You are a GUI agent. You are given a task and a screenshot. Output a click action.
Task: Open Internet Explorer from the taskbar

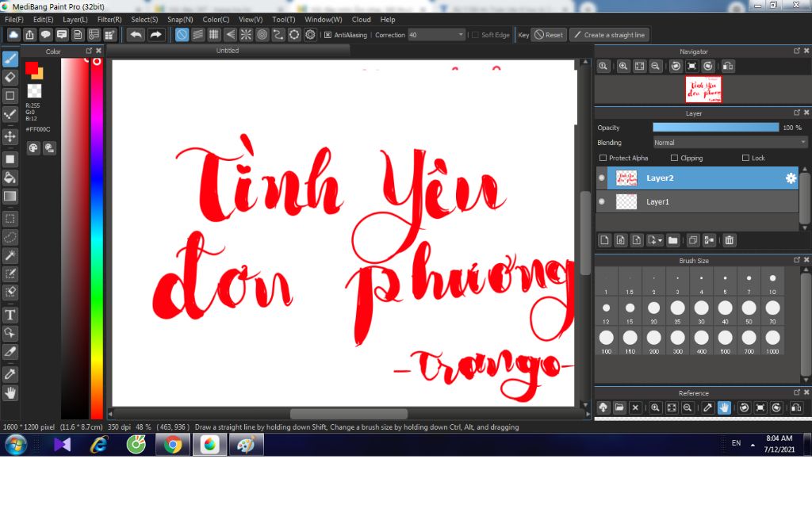[x=98, y=444]
